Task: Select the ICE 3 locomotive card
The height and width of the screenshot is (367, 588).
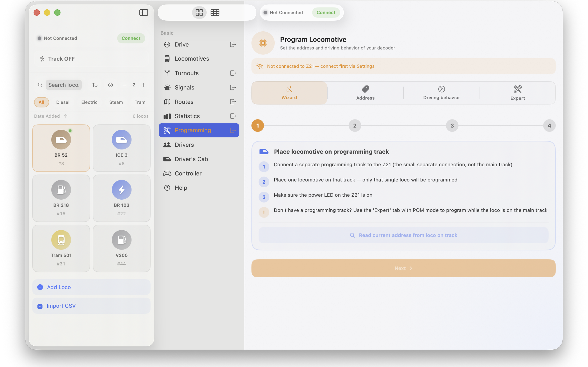Action: (x=121, y=148)
